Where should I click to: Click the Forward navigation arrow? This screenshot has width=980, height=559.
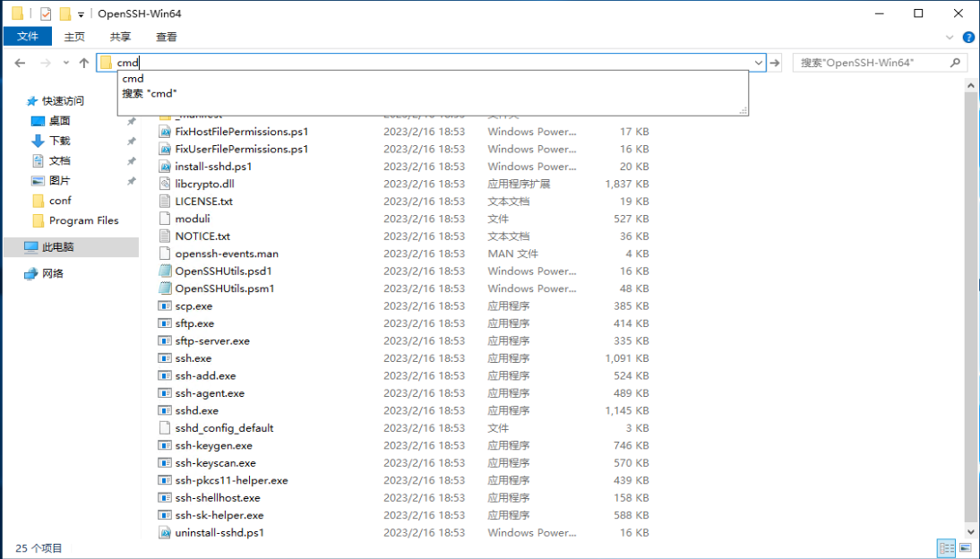pyautogui.click(x=46, y=63)
